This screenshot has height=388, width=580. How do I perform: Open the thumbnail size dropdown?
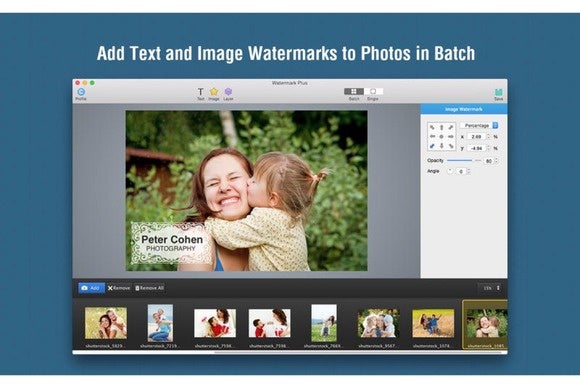point(490,288)
